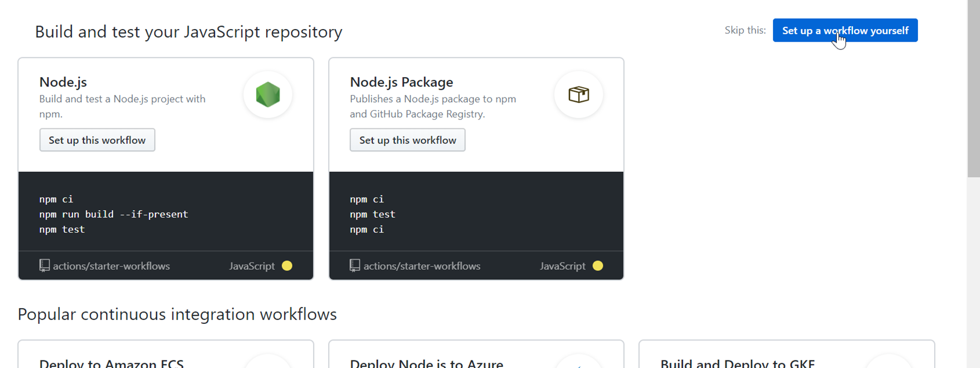Open actions/starter-workflows link in the Node.js Package card
980x368 pixels.
click(x=422, y=266)
